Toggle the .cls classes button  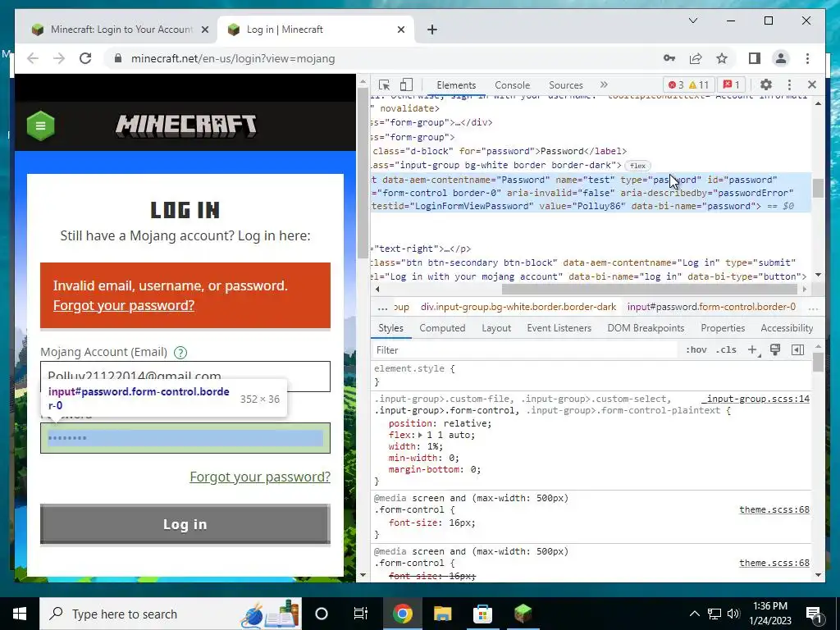click(x=726, y=349)
